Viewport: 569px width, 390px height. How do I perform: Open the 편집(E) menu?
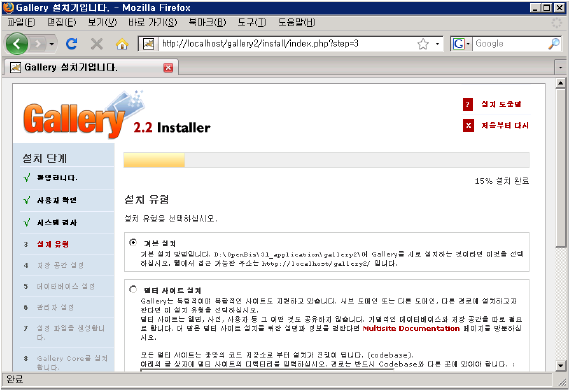coord(62,22)
